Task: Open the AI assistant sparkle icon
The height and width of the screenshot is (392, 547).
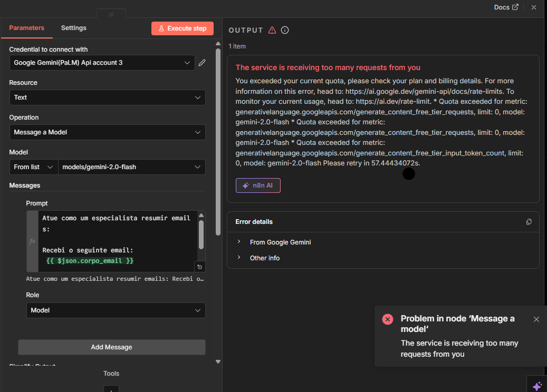Action: pos(537,386)
